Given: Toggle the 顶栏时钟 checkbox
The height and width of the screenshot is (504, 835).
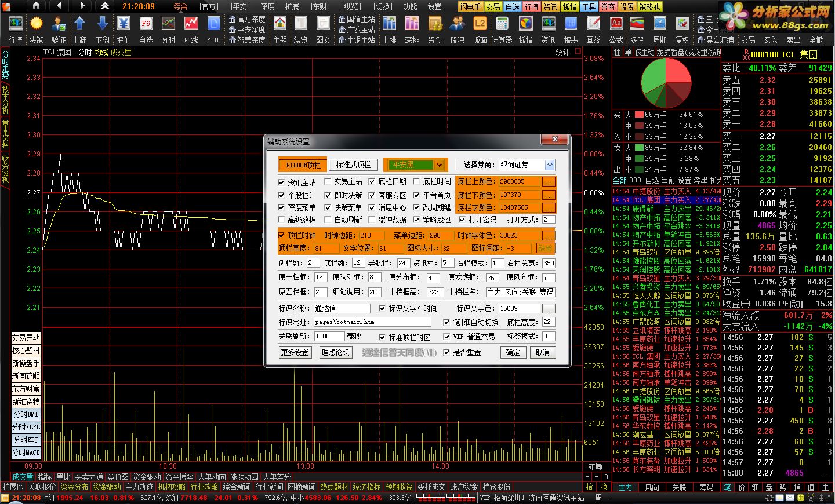Looking at the screenshot, I should pyautogui.click(x=282, y=235).
